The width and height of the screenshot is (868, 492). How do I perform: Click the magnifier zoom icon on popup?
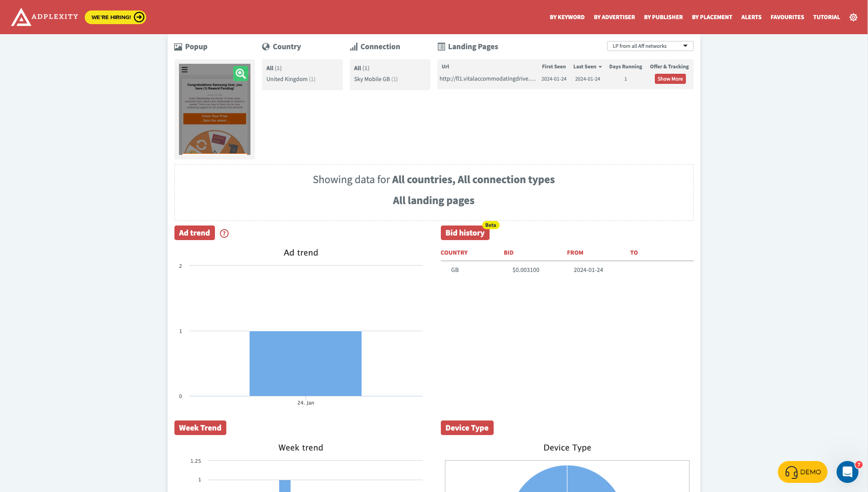coord(240,73)
